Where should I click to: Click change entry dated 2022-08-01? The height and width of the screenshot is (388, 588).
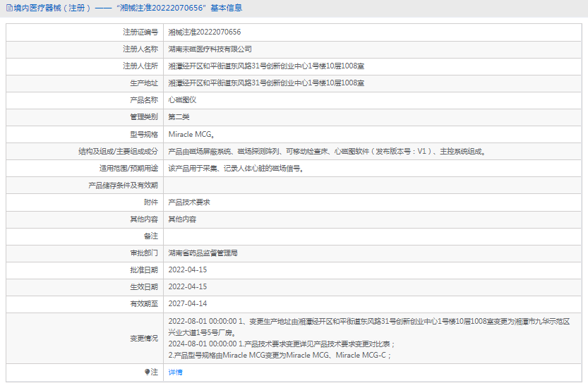point(369,327)
